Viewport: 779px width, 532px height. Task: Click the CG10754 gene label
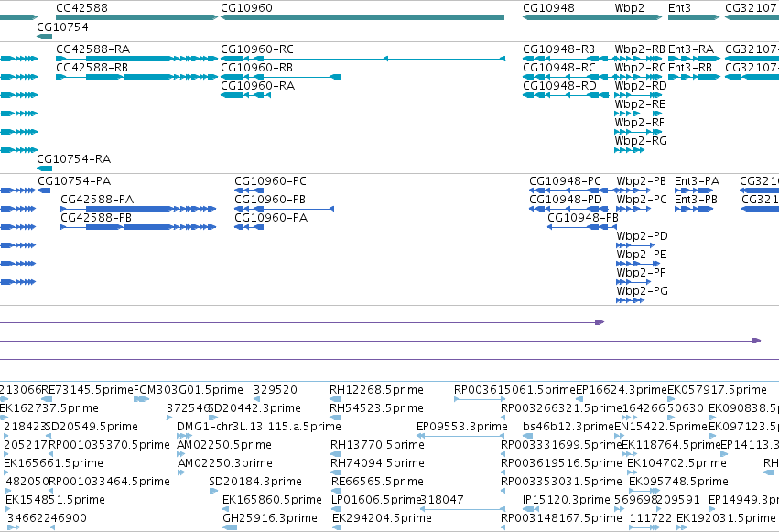tap(62, 27)
